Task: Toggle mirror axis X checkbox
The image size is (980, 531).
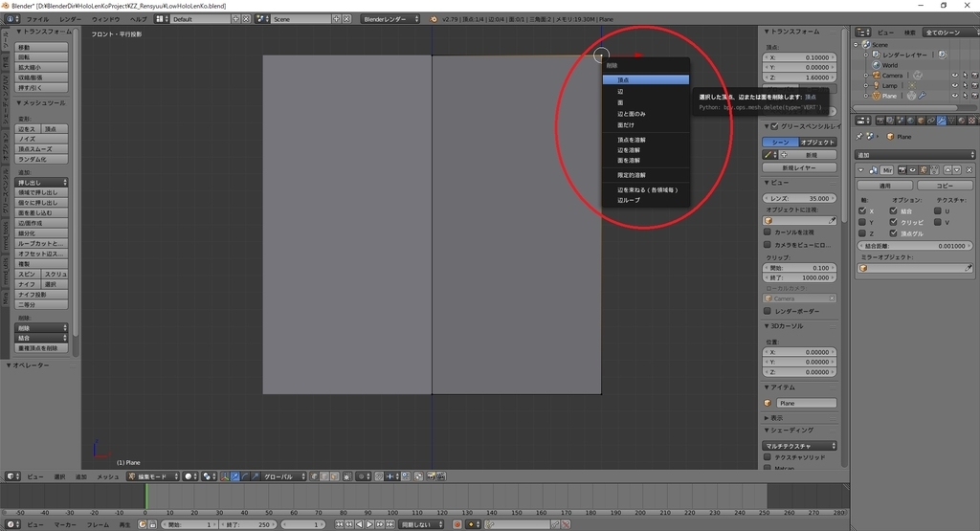Action: click(862, 211)
